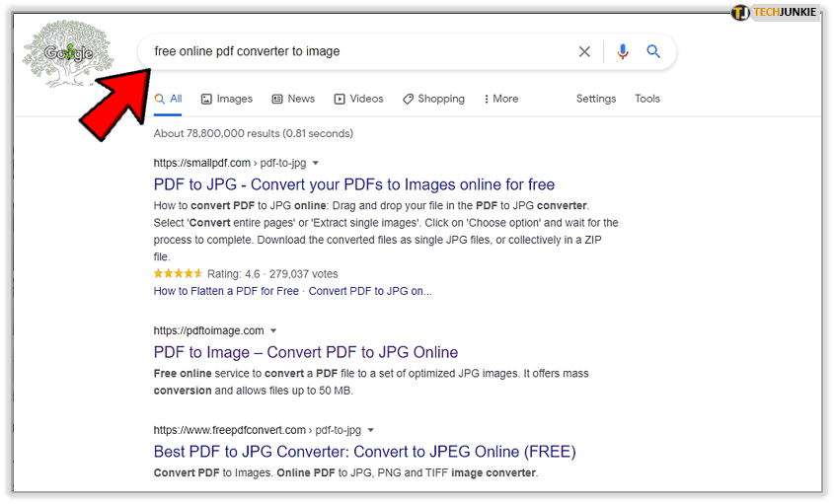Switch to the News tab

pyautogui.click(x=293, y=99)
